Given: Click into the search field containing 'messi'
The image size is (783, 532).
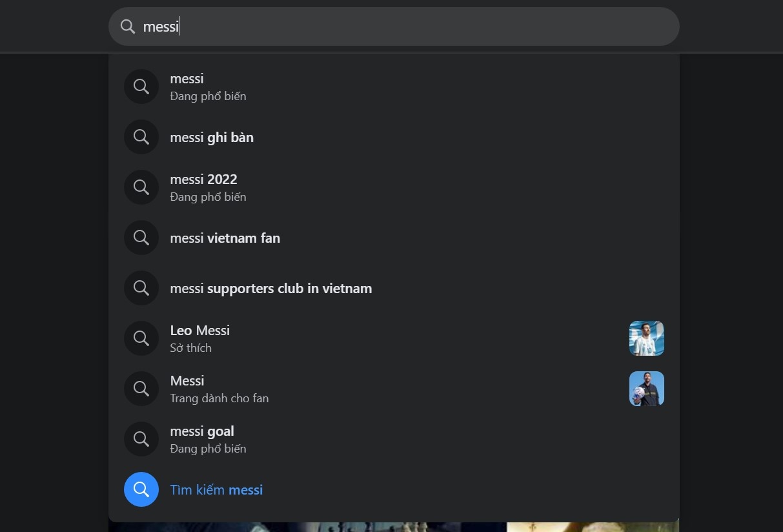Looking at the screenshot, I should 413,26.
